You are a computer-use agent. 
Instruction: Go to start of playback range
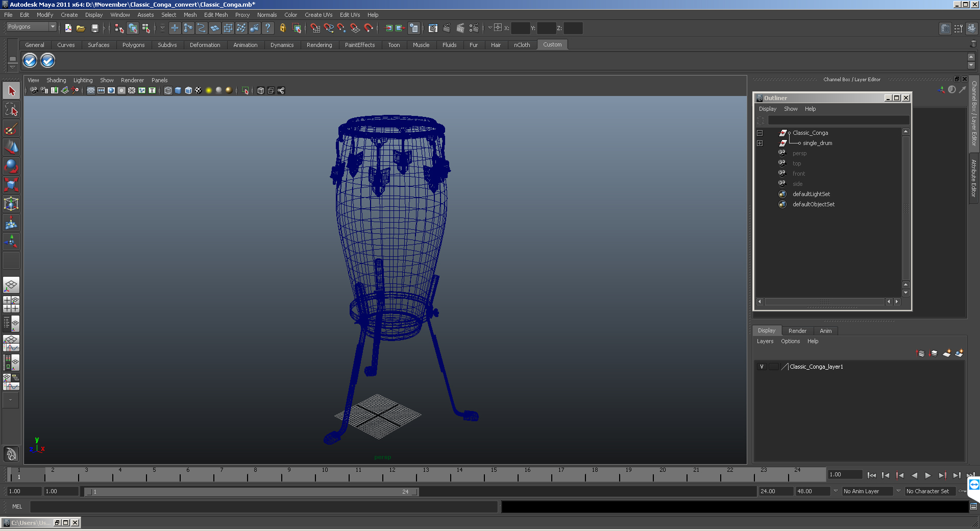pos(871,475)
